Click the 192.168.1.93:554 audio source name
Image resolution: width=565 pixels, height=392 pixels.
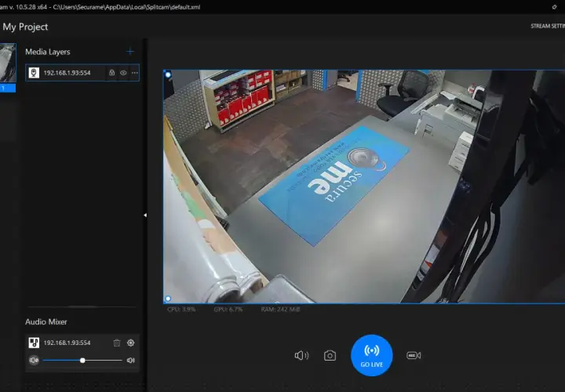pyautogui.click(x=67, y=343)
